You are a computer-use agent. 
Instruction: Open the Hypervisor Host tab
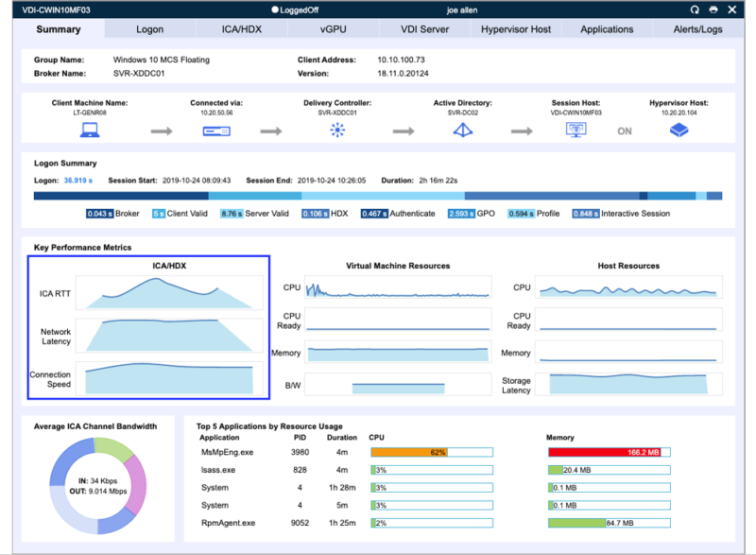[516, 29]
